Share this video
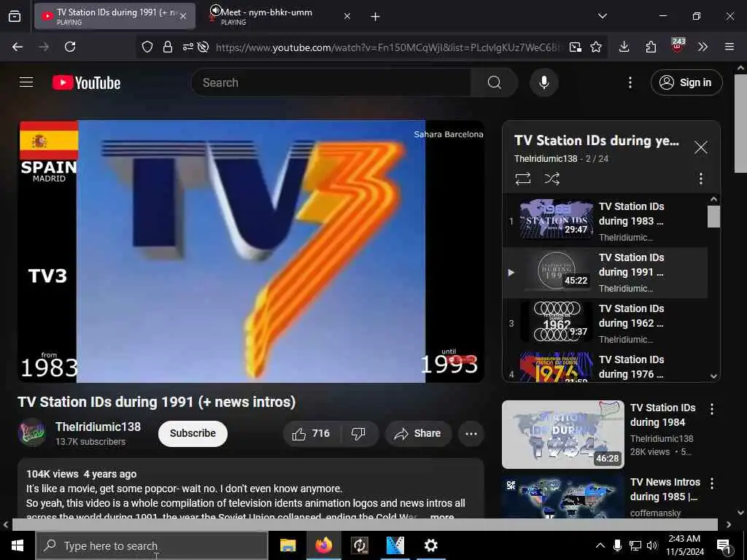 point(418,433)
